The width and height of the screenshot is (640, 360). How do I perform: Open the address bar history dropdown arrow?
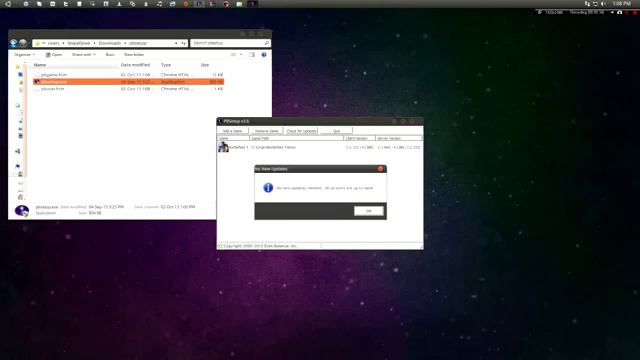(176, 43)
